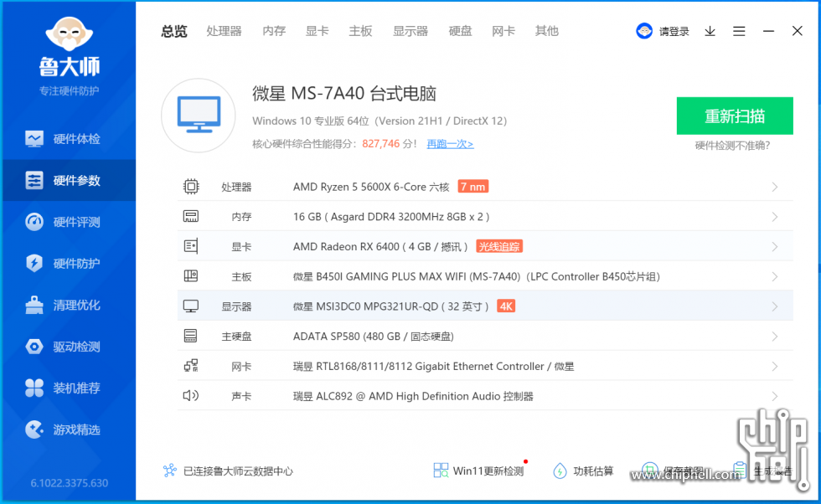Expand the 显示器 row chevron
The image size is (821, 504).
coord(774,306)
